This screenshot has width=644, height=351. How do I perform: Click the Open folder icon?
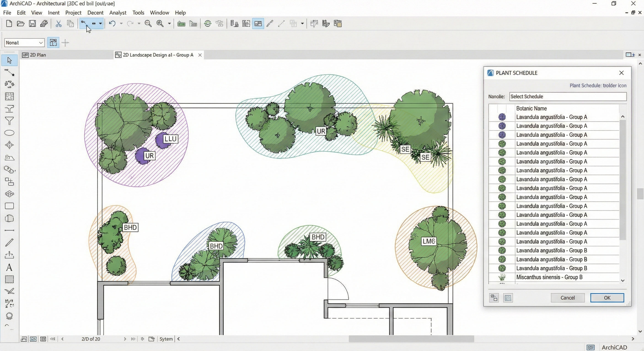(x=21, y=24)
